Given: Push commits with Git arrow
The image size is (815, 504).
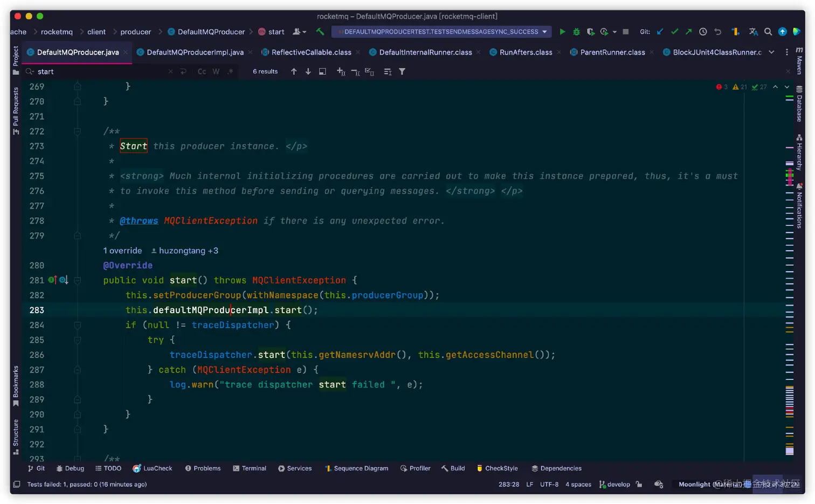Looking at the screenshot, I should click(x=688, y=32).
